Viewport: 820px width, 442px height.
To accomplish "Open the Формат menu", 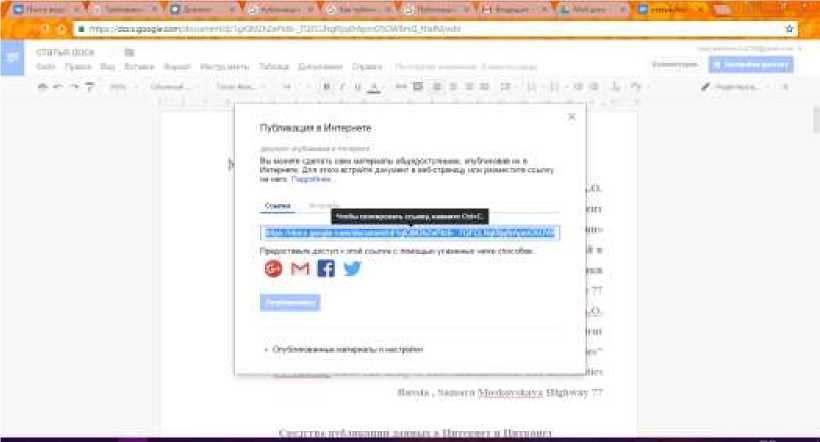I will (x=177, y=67).
